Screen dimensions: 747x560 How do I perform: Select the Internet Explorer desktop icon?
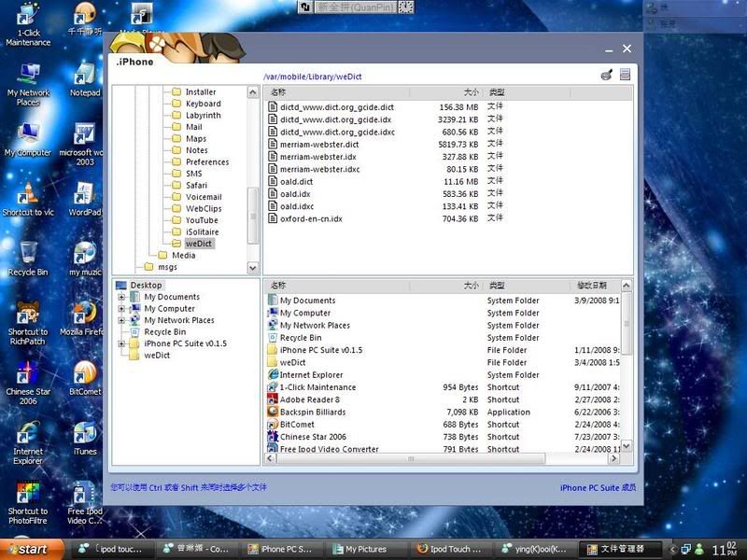click(x=28, y=442)
